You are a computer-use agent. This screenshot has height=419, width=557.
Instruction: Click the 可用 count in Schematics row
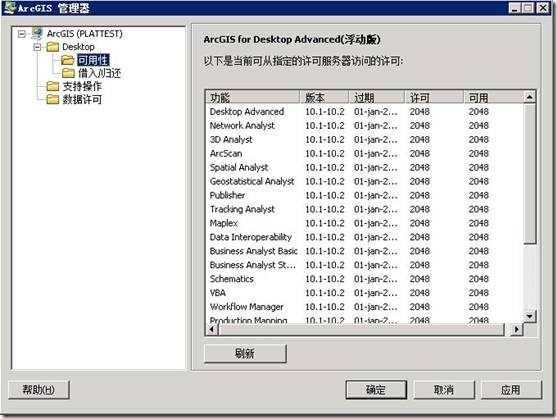click(478, 279)
